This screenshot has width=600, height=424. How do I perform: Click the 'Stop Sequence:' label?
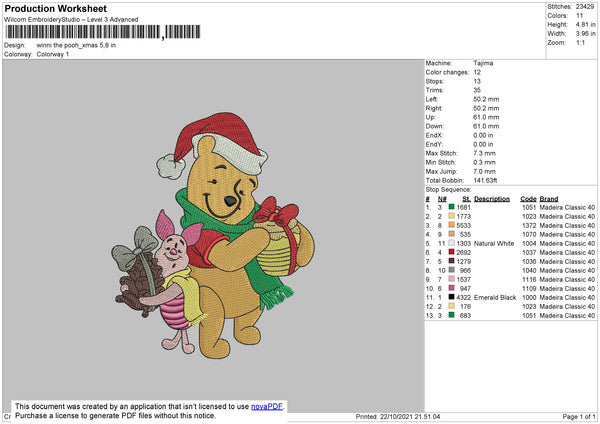coord(448,190)
